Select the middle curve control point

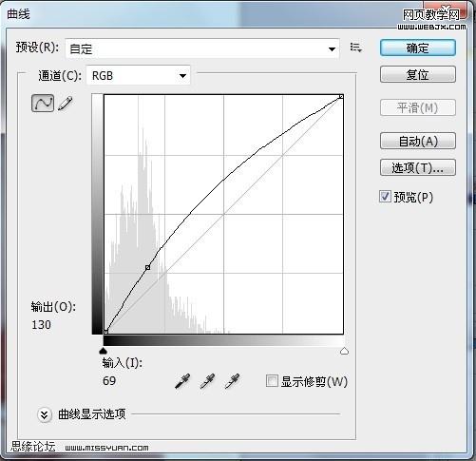(147, 268)
